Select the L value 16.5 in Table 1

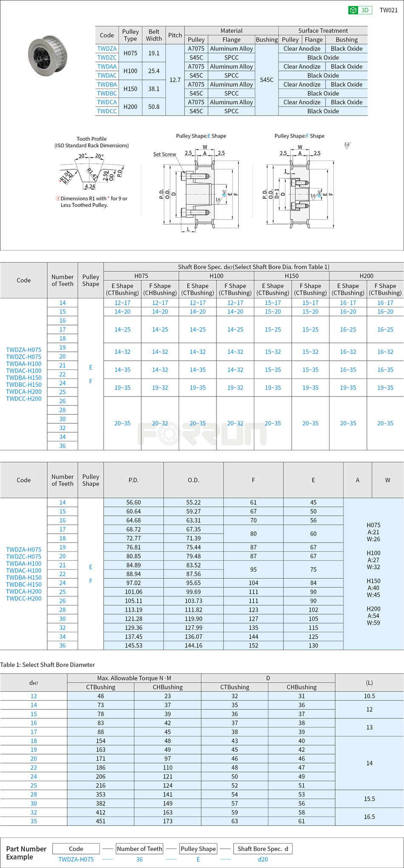click(x=369, y=817)
